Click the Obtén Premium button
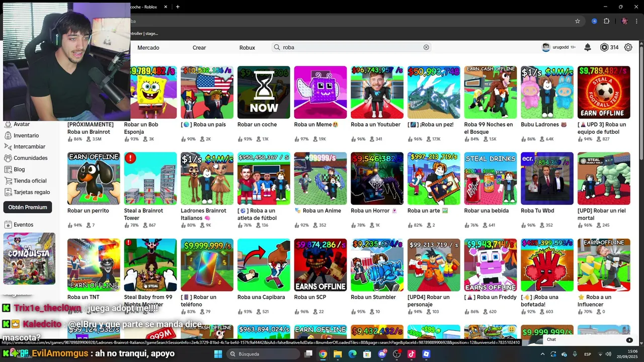This screenshot has height=362, width=644. 28,207
